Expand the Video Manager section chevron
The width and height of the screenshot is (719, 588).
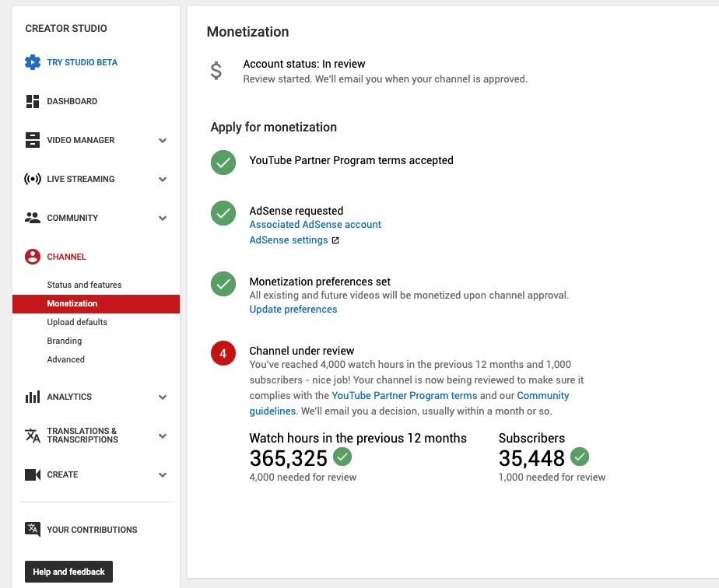(x=163, y=141)
